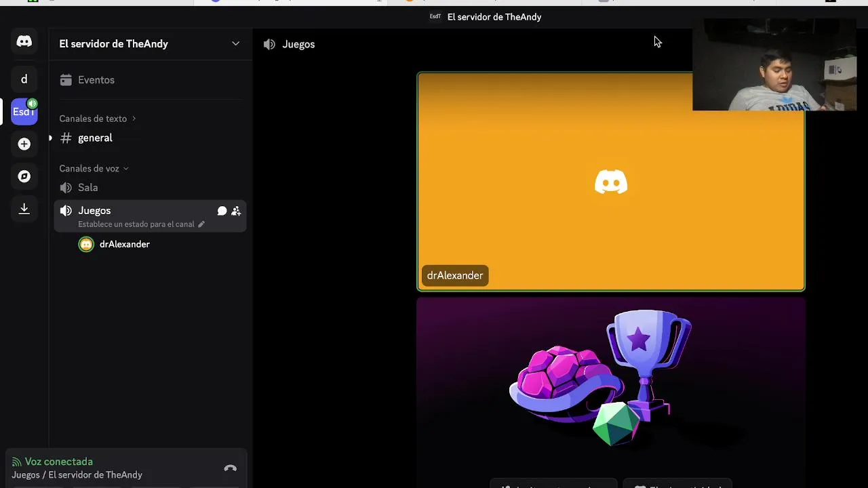868x488 pixels.
Task: Click the Sala speaker icon
Action: (66, 188)
